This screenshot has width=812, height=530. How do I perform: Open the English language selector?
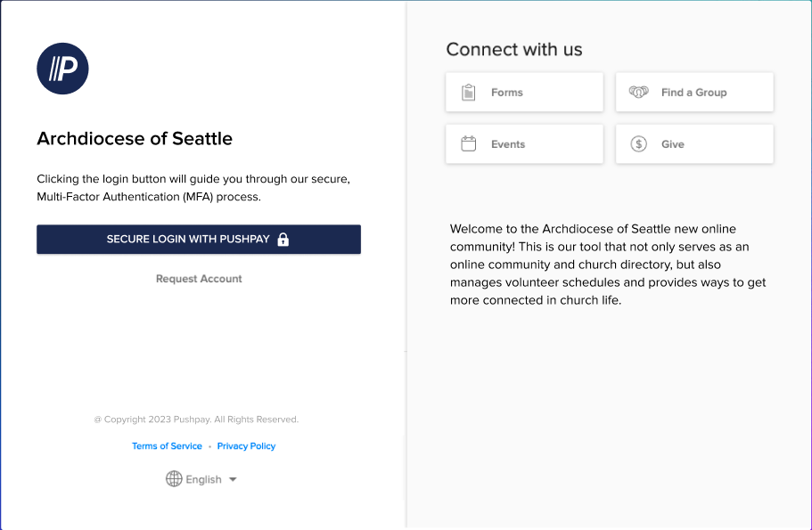[203, 479]
